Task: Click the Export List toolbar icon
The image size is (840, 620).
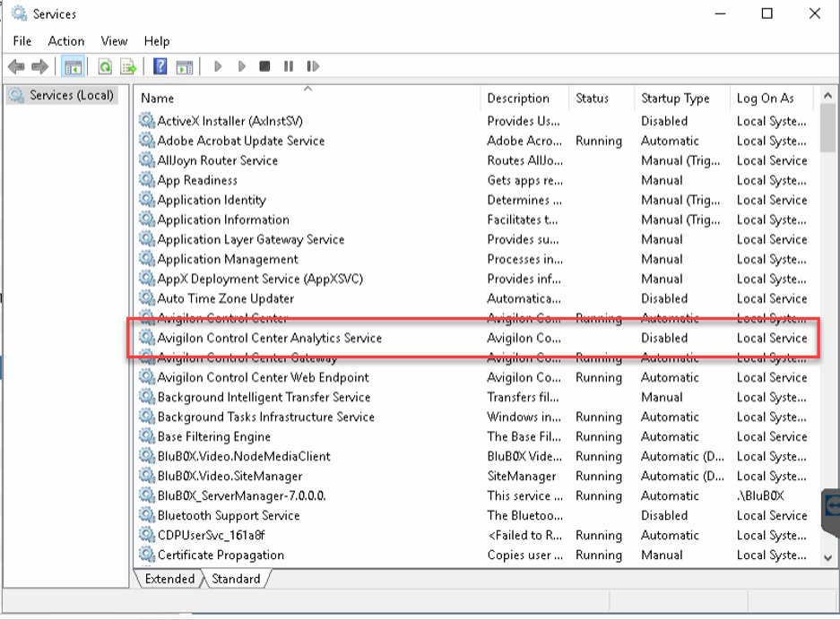Action: coord(128,66)
